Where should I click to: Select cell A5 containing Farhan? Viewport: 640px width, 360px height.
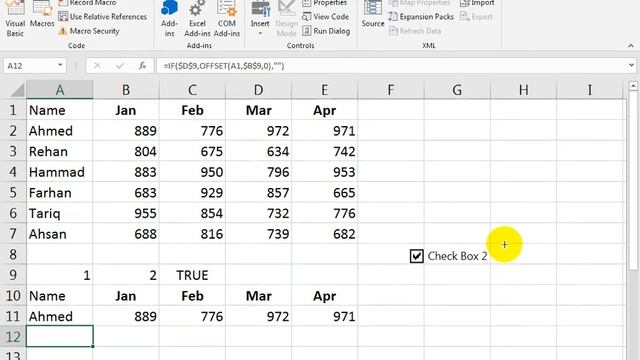click(x=60, y=193)
